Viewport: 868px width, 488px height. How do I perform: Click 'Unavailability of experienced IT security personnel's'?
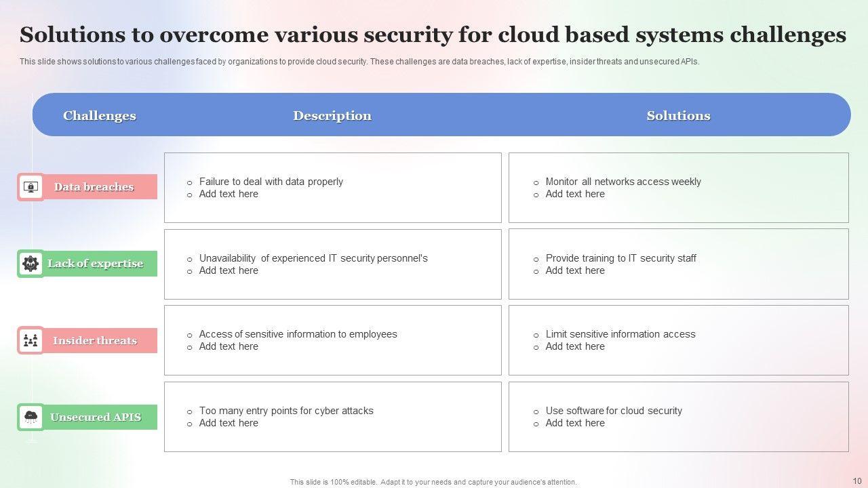pyautogui.click(x=313, y=258)
